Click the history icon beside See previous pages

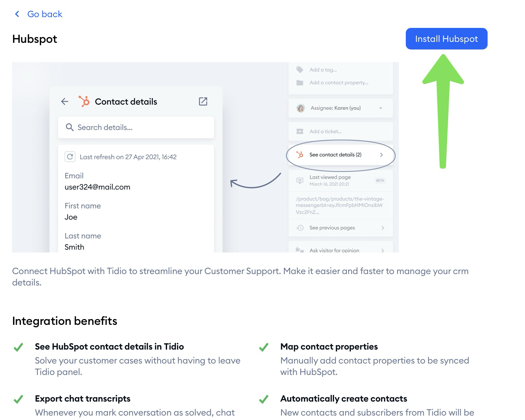tap(299, 228)
